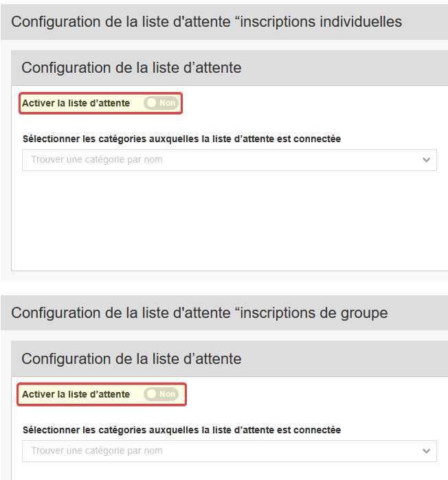
Task: Click the white knob of the groupe toggle
Action: click(x=151, y=394)
